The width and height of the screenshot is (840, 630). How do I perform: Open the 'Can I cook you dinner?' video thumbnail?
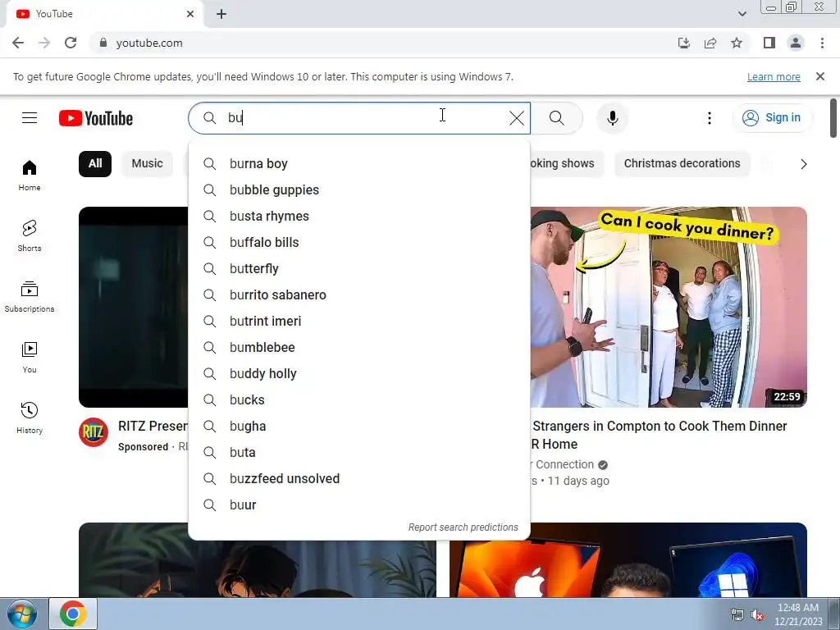tap(669, 307)
